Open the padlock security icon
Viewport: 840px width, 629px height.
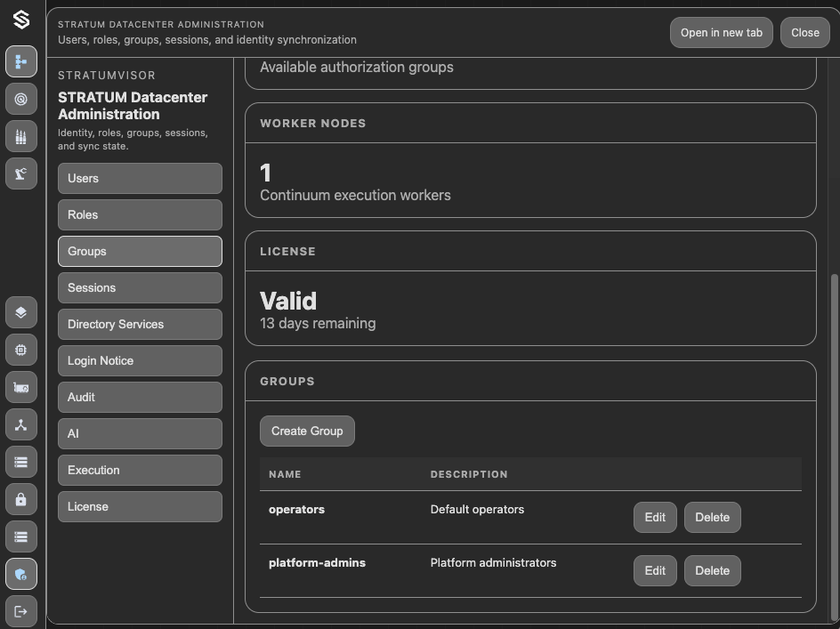coord(21,499)
